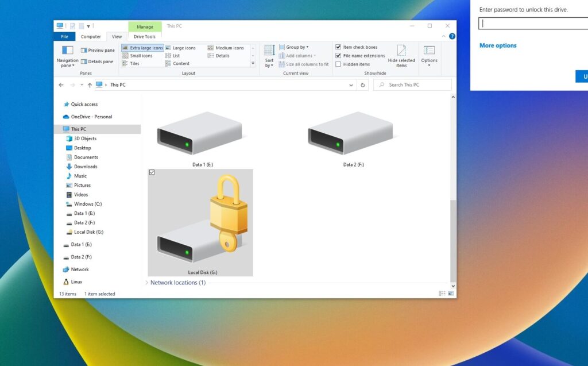Uncheck Item check boxes option
This screenshot has width=588, height=366.
[338, 47]
